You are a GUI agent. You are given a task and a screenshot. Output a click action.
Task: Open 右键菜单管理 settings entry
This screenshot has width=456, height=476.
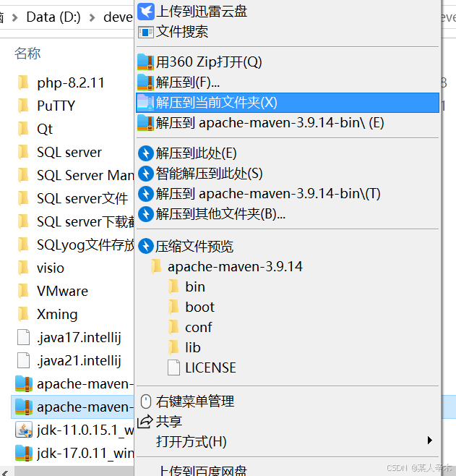288,401
